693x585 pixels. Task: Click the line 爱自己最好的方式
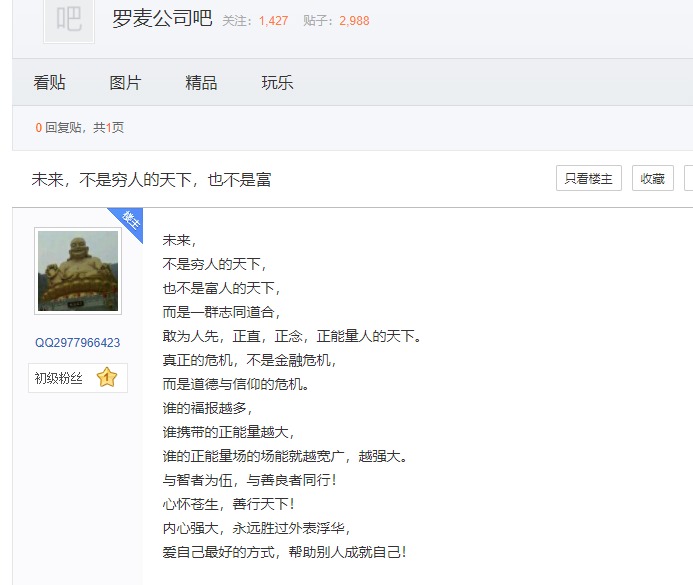pyautogui.click(x=285, y=552)
